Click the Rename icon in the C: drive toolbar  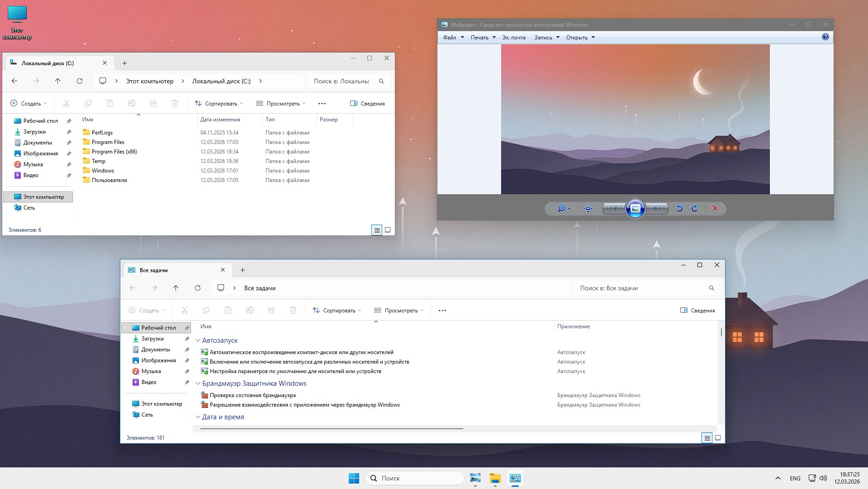[x=132, y=103]
